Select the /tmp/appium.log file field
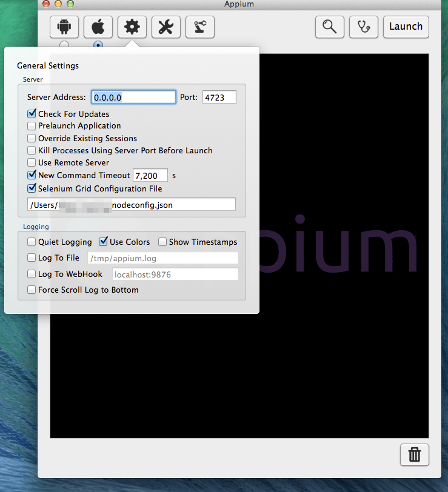 click(163, 258)
